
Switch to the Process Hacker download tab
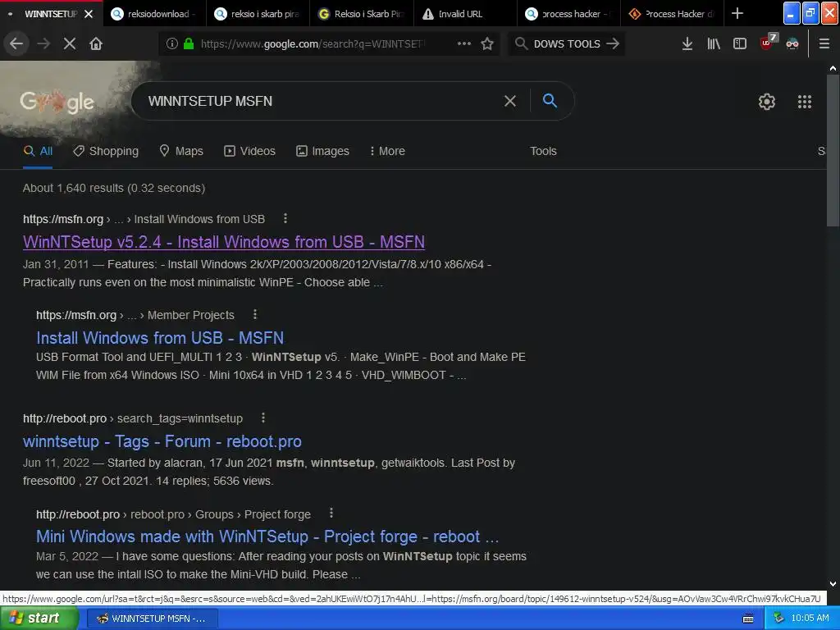pos(673,14)
